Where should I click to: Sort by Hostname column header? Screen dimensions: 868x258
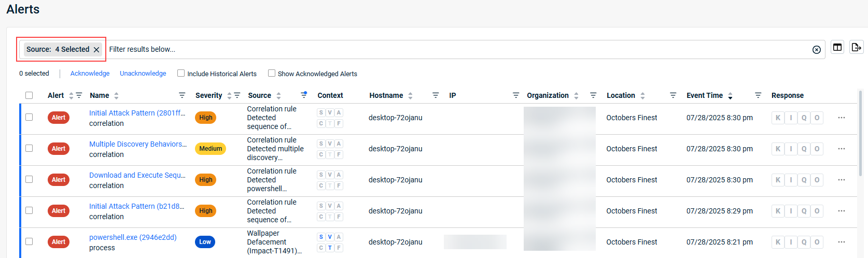[x=386, y=95]
